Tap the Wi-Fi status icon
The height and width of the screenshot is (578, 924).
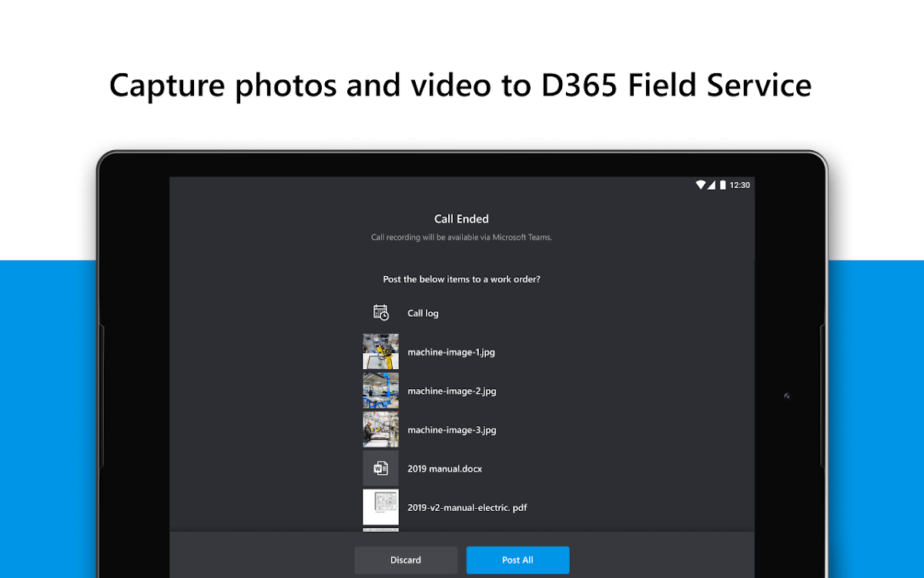[700, 185]
